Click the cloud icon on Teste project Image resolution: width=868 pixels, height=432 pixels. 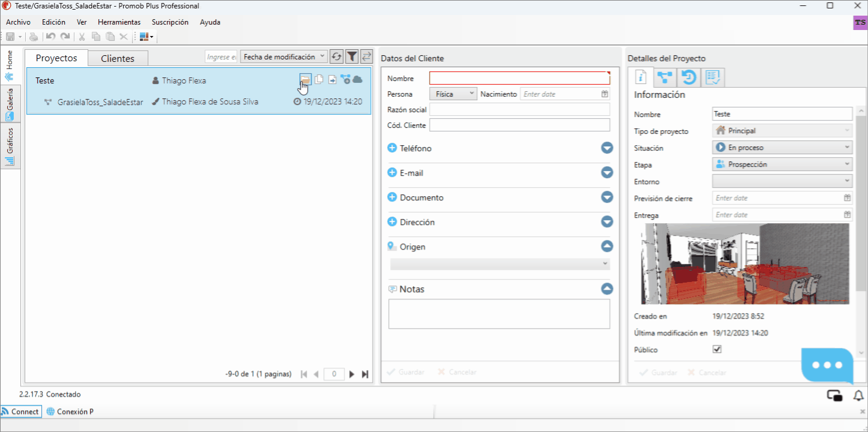[x=357, y=79]
